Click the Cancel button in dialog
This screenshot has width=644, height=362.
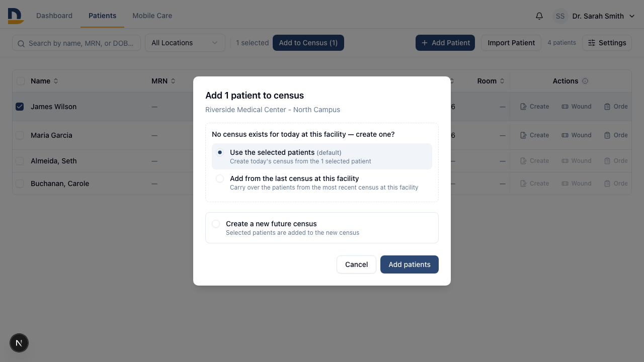[356, 264]
